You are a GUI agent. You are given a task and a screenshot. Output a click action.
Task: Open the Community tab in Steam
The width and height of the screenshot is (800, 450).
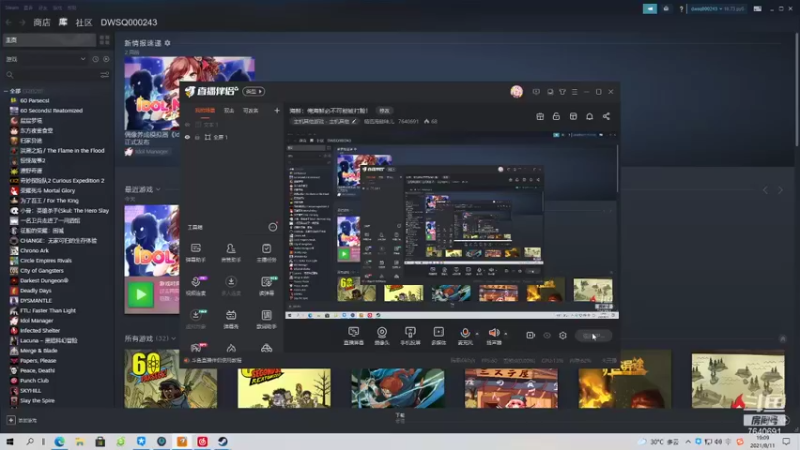click(84, 22)
